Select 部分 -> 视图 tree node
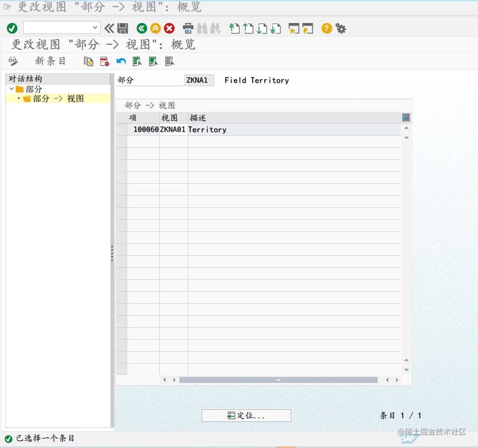The width and height of the screenshot is (478, 448). point(58,99)
